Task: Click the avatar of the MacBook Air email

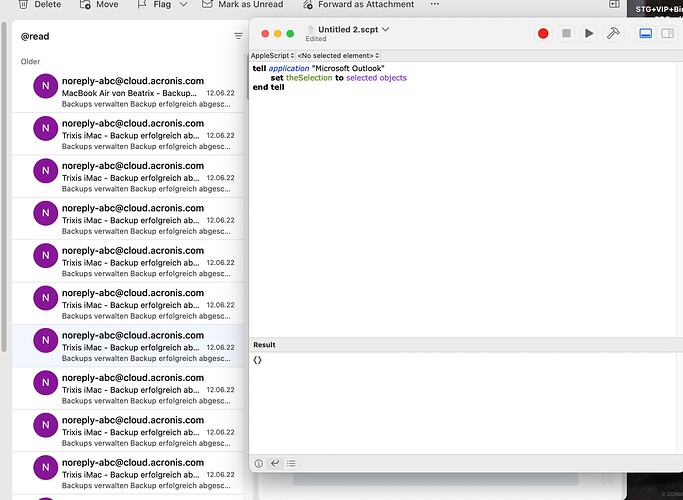Action: (x=45, y=86)
